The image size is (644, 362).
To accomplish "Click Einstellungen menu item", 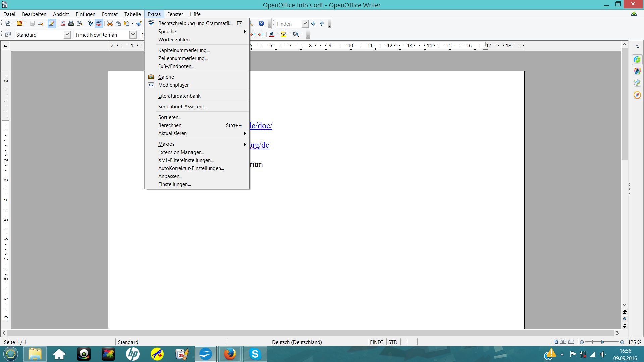I will coord(174,184).
